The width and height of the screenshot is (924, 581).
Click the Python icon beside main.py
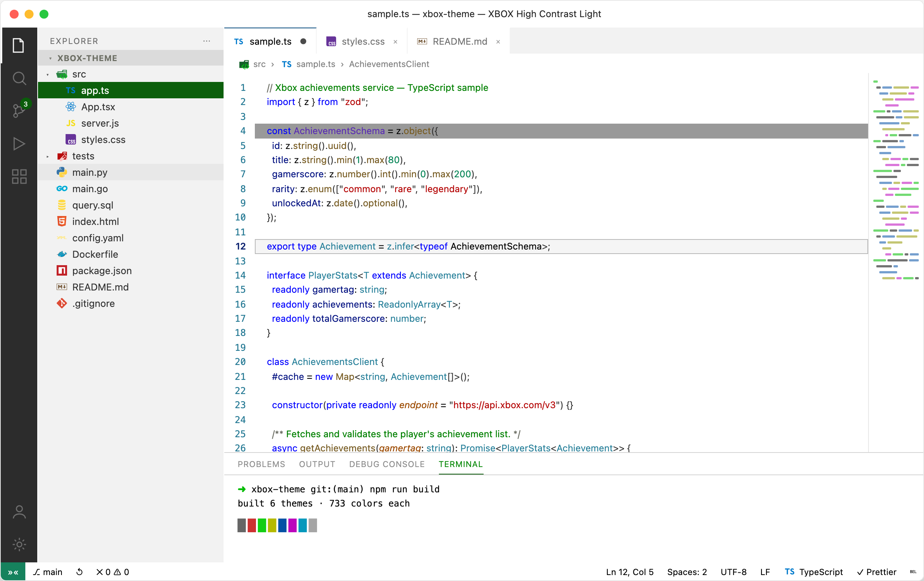pyautogui.click(x=62, y=172)
